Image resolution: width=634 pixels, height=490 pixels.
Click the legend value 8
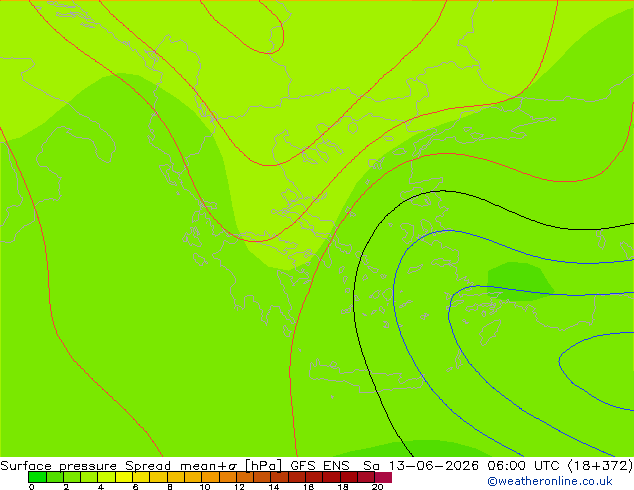click(170, 487)
